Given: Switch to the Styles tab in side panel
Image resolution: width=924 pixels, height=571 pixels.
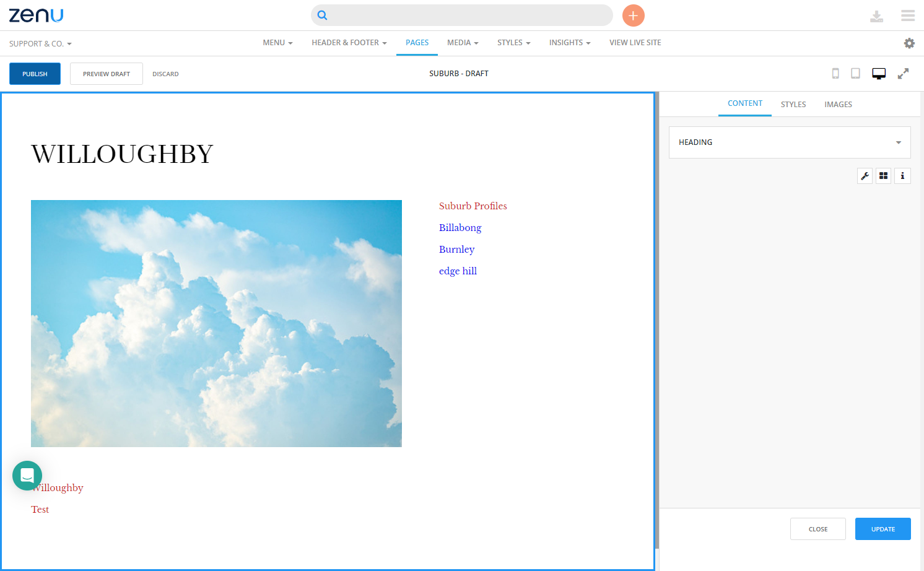Looking at the screenshot, I should click(793, 105).
